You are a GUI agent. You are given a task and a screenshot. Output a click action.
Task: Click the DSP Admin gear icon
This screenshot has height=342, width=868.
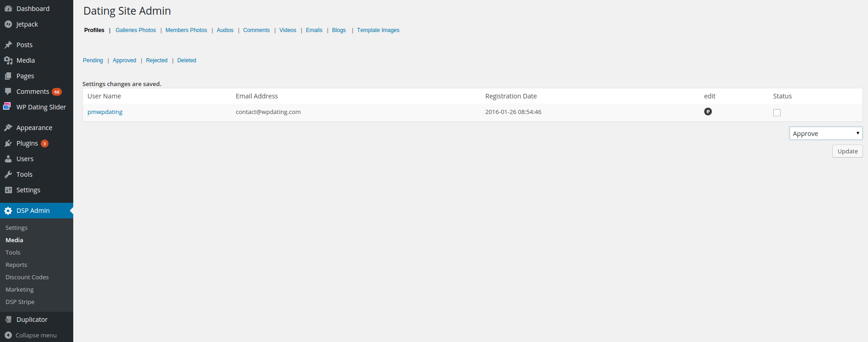pyautogui.click(x=8, y=211)
